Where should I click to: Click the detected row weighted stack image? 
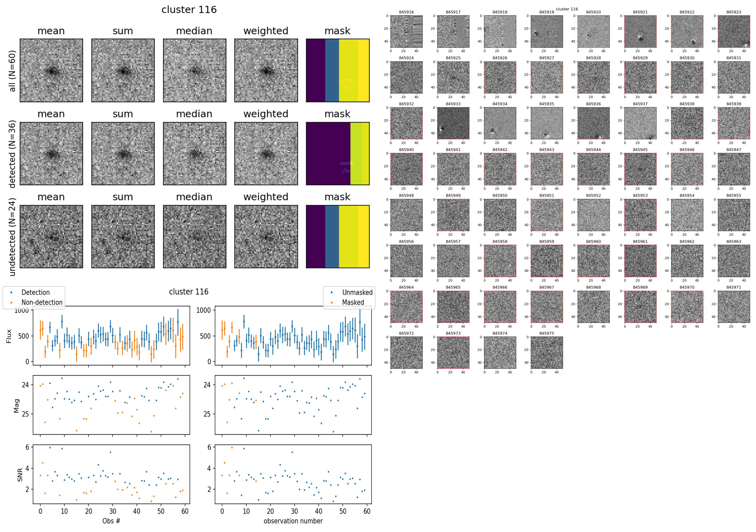tap(266, 154)
